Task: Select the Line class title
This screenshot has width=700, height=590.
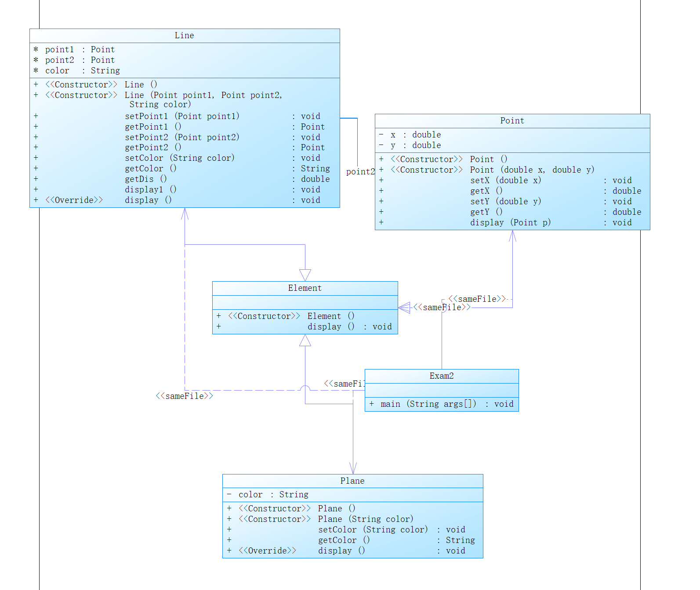Action: click(184, 36)
